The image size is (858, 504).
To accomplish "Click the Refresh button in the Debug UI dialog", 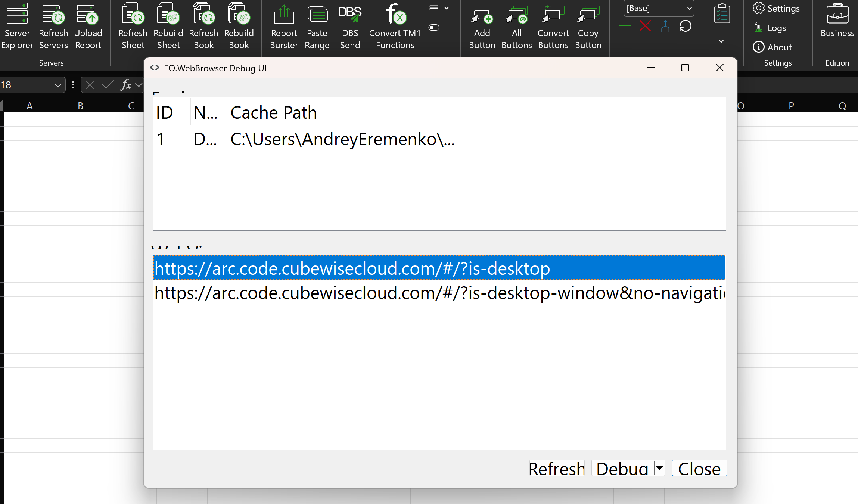I will (x=557, y=468).
